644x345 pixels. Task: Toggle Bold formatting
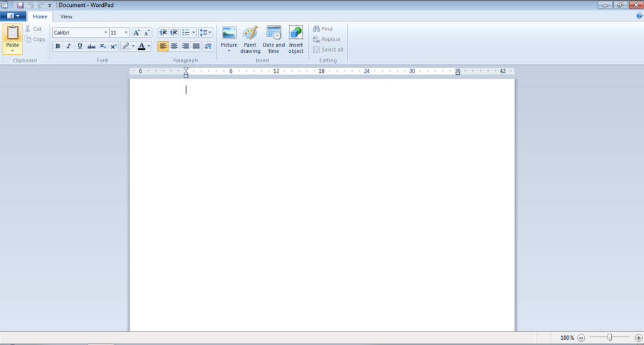click(58, 46)
